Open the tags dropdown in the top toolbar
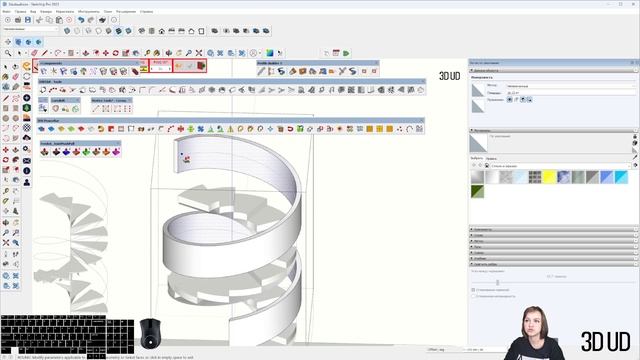 tap(30, 29)
